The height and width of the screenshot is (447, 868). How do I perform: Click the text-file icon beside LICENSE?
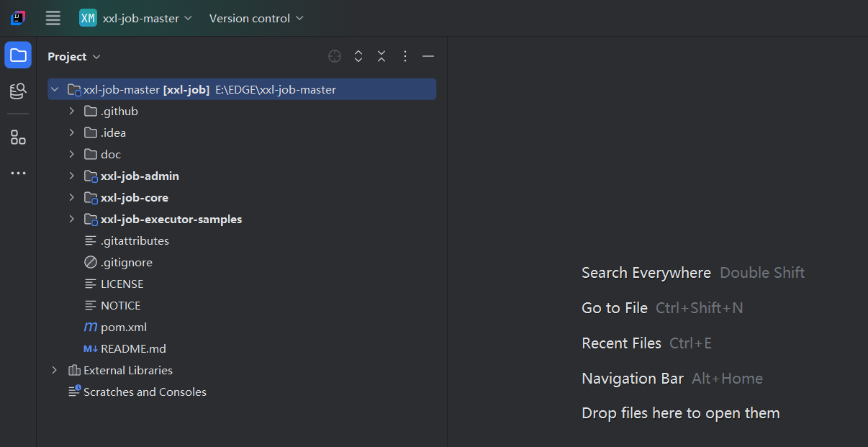coord(91,284)
